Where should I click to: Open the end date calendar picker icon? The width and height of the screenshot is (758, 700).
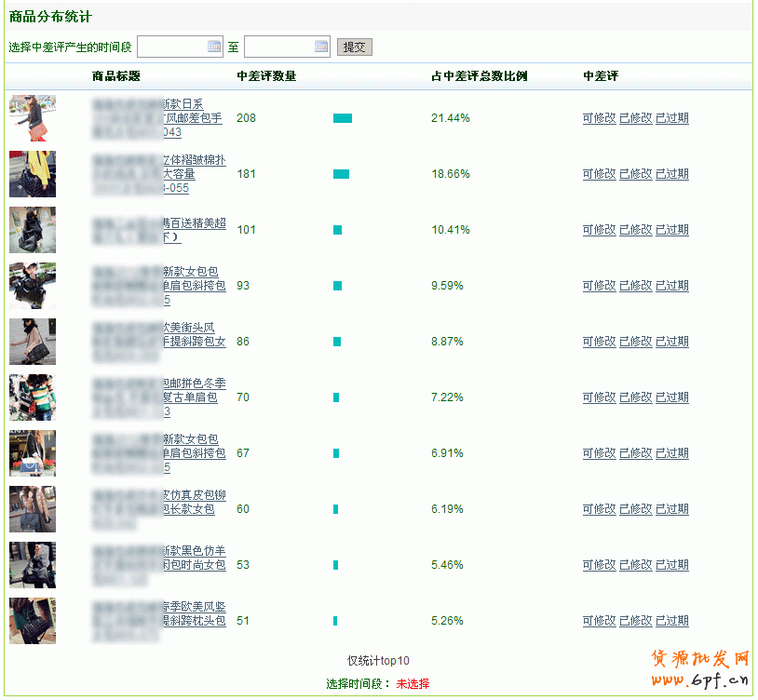tap(321, 46)
